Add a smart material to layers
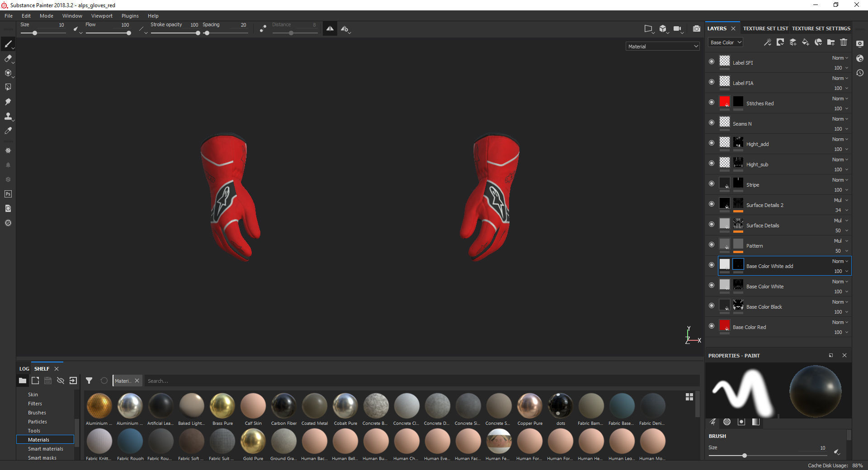The width and height of the screenshot is (868, 470). (x=818, y=42)
